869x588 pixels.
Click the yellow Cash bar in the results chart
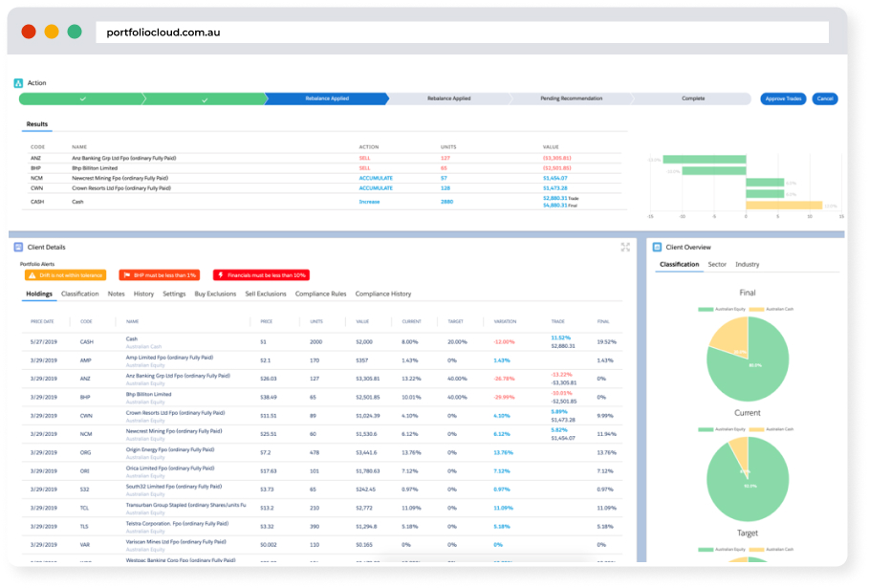click(784, 205)
